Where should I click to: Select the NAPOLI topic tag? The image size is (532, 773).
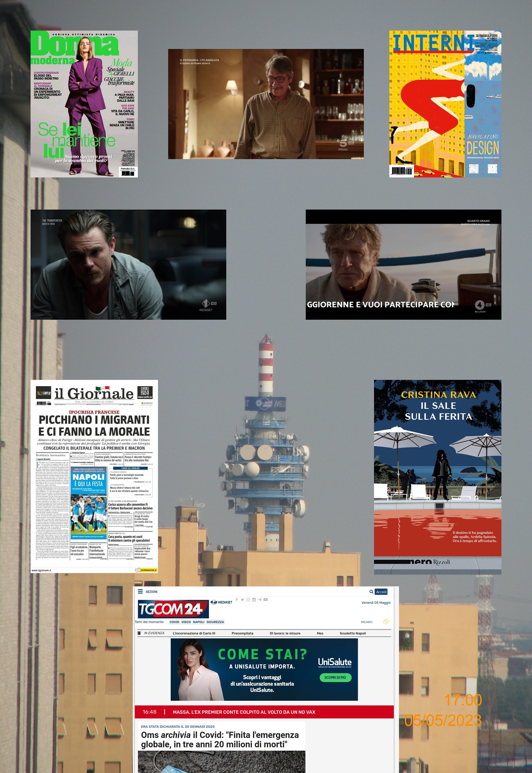198,622
